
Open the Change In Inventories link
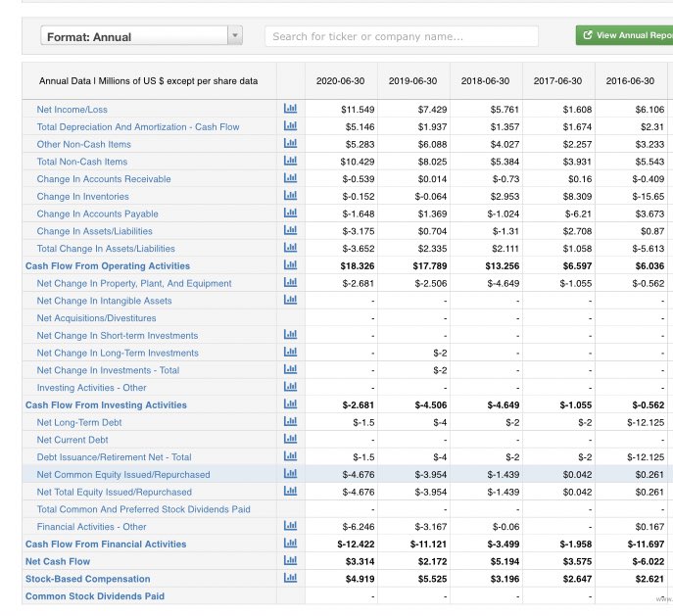point(83,197)
